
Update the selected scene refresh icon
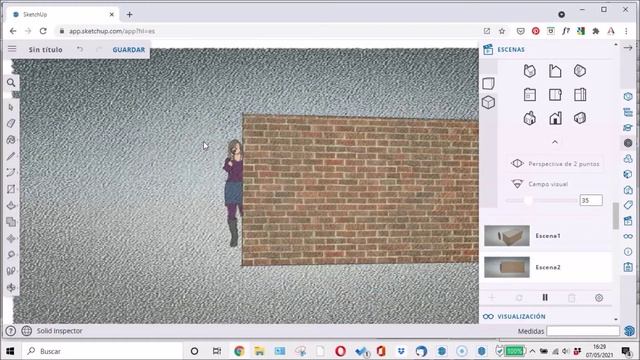tap(519, 298)
